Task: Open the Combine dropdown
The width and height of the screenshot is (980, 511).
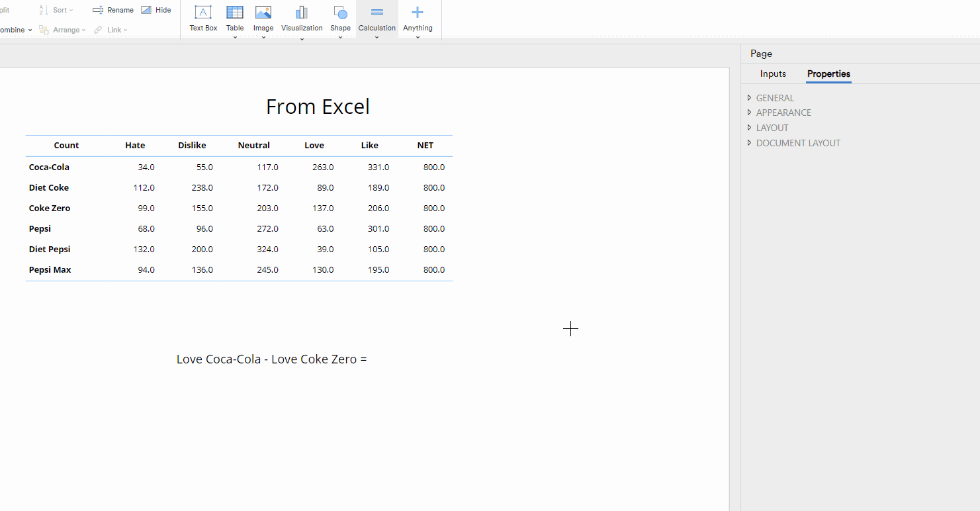Action: (16, 30)
